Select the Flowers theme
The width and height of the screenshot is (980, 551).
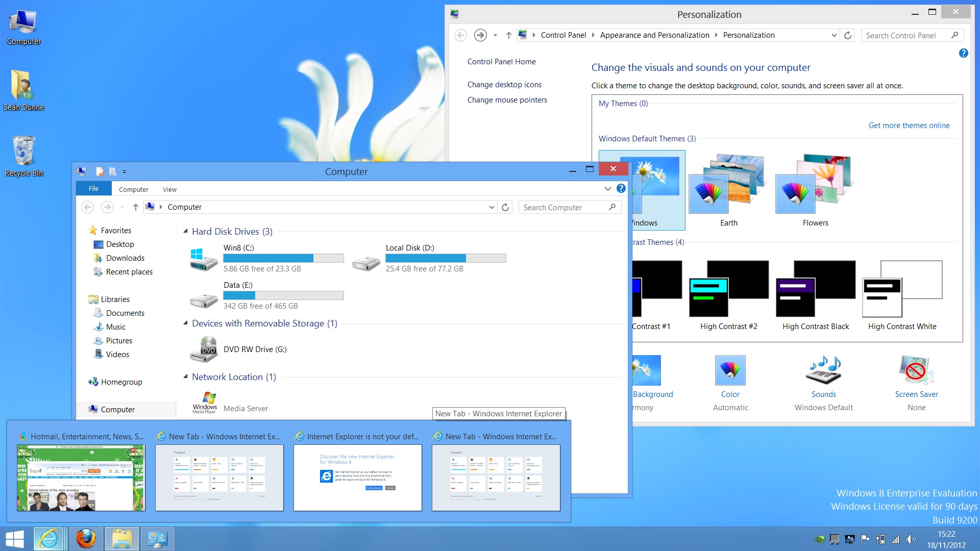(x=815, y=191)
